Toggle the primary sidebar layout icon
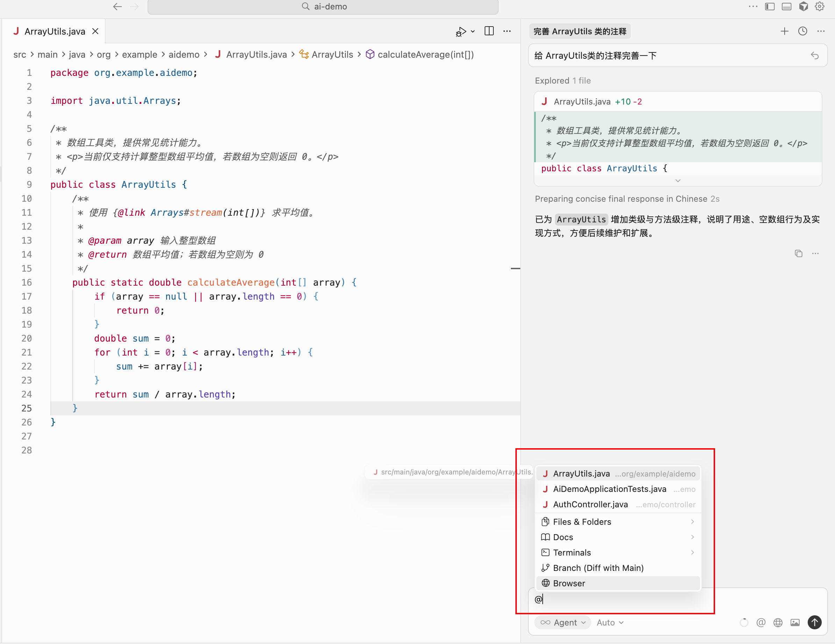Screen dimensions: 835x644 click(x=769, y=7)
